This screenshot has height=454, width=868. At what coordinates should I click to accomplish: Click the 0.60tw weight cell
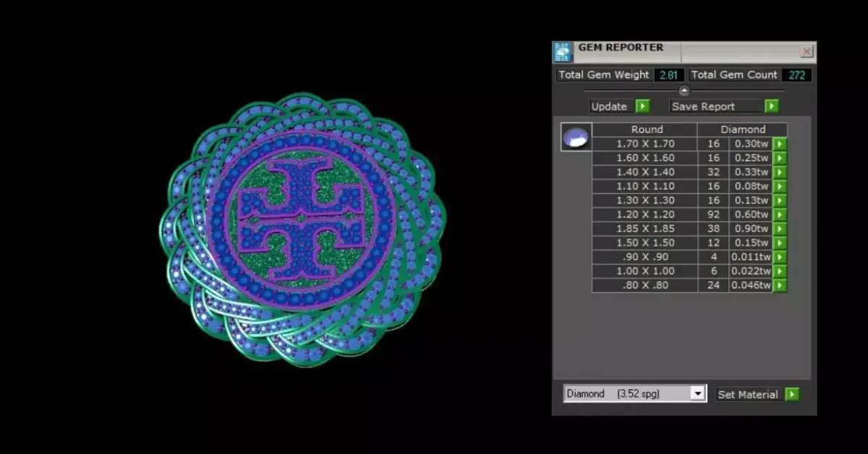pyautogui.click(x=751, y=215)
